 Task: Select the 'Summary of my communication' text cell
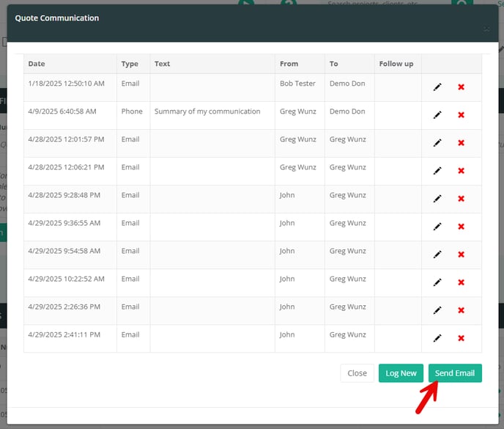[x=207, y=111]
